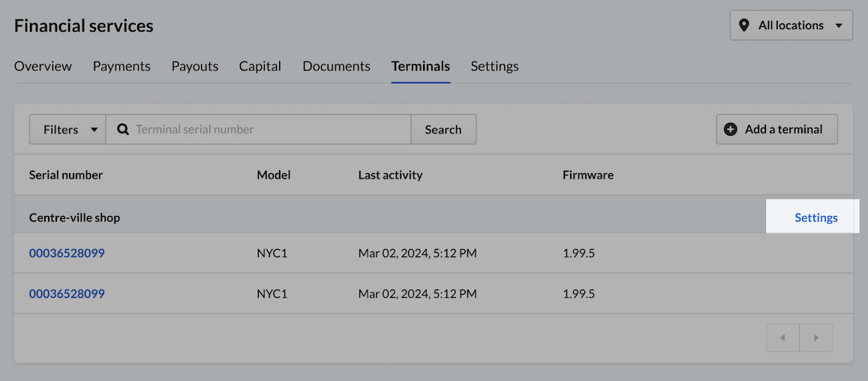Viewport: 868px width, 381px height.
Task: Open the first row's serial number 00036528099
Action: coord(67,253)
